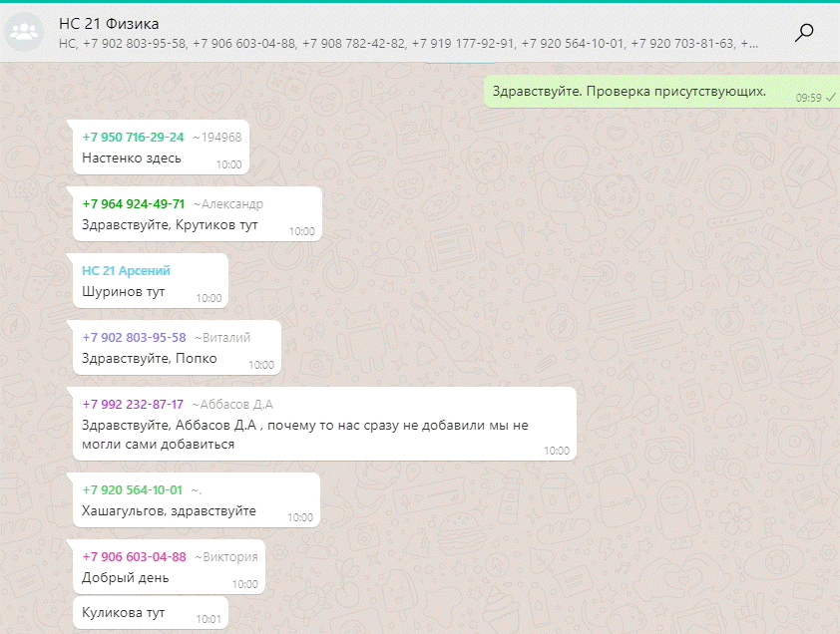Click the delivery checkmark on the 09:59 message
This screenshot has height=634, width=840.
830,98
